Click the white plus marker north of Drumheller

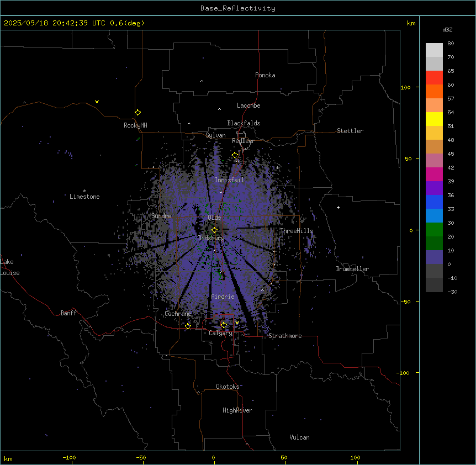(x=339, y=207)
